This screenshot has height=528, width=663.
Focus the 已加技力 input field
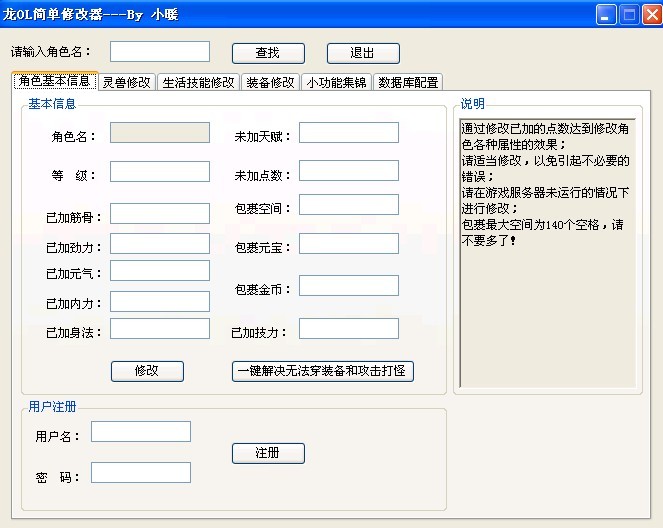(349, 328)
